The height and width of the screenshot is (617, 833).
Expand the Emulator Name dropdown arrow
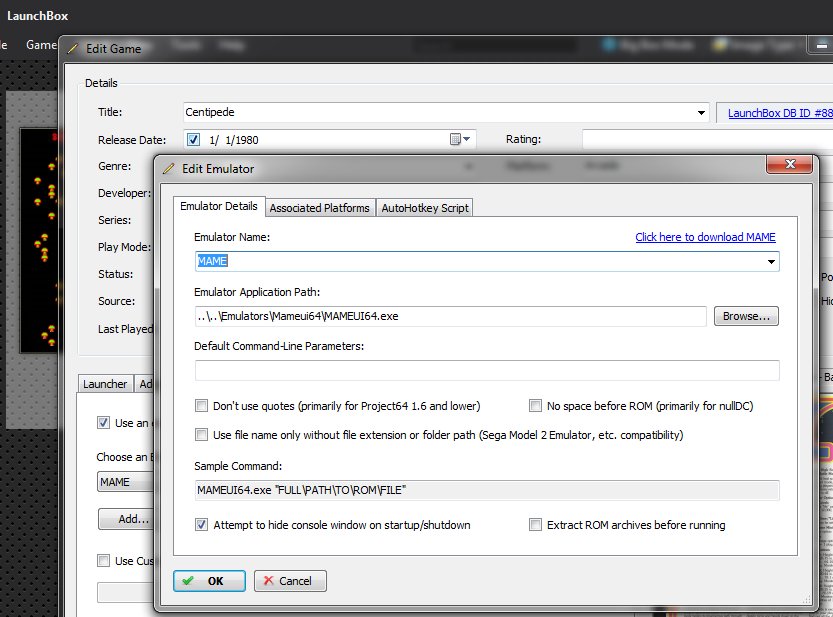[x=771, y=261]
